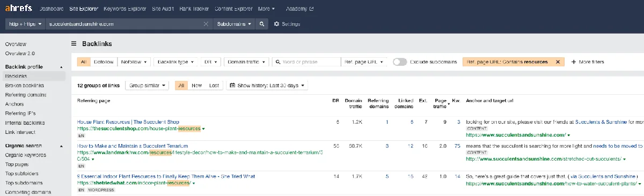Open Academy external link

[300, 9]
